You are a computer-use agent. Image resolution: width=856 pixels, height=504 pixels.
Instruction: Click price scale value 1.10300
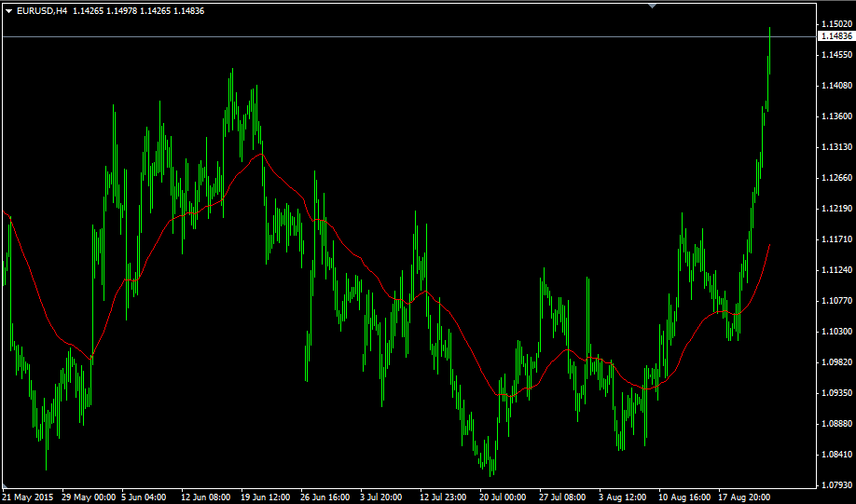(x=836, y=331)
